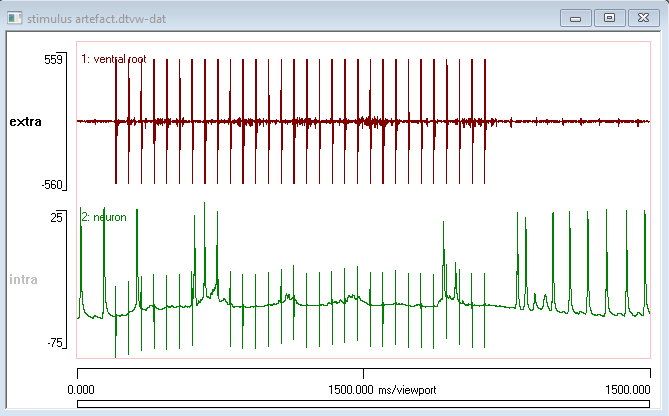The width and height of the screenshot is (669, 416).
Task: Maximize the stimulus artefact window
Action: [x=609, y=18]
